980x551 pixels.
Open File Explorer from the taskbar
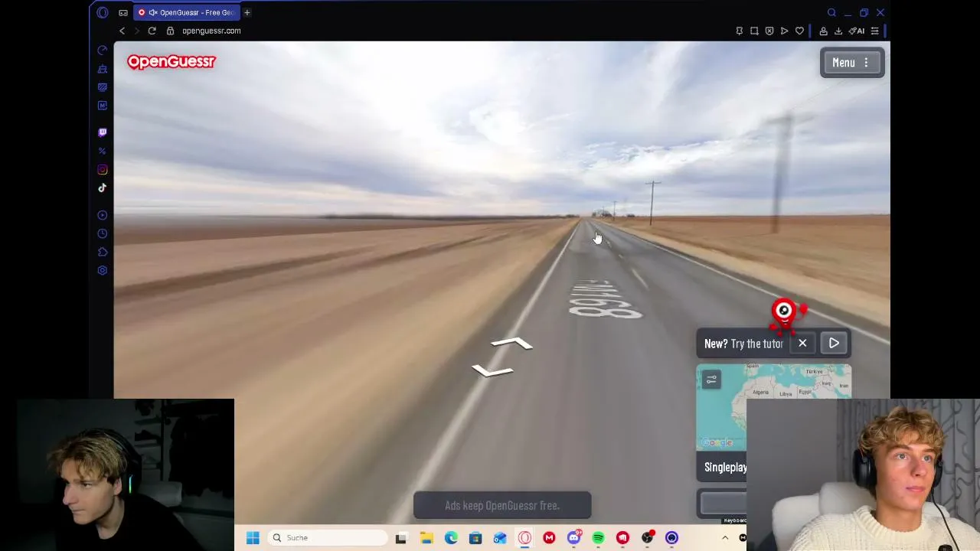pos(426,538)
